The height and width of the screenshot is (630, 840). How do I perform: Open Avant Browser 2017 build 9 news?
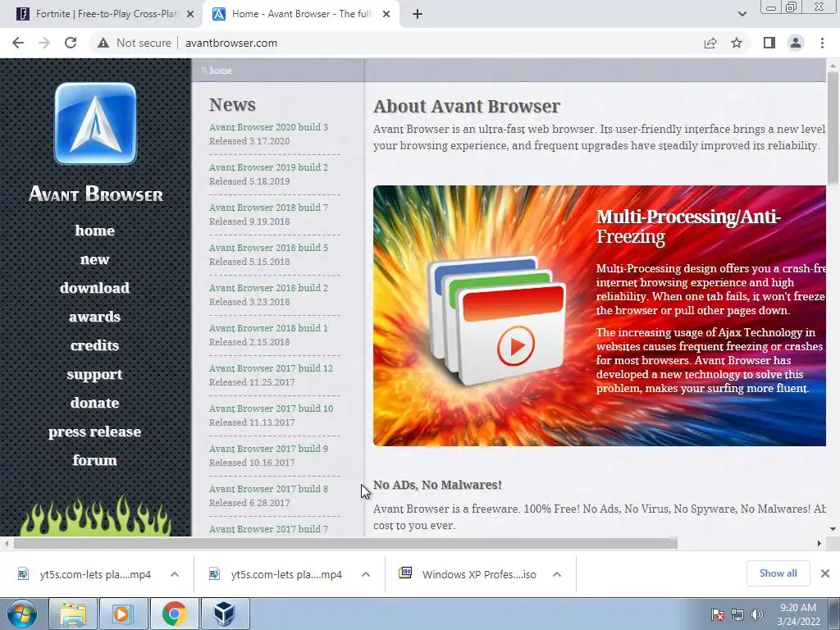click(268, 449)
